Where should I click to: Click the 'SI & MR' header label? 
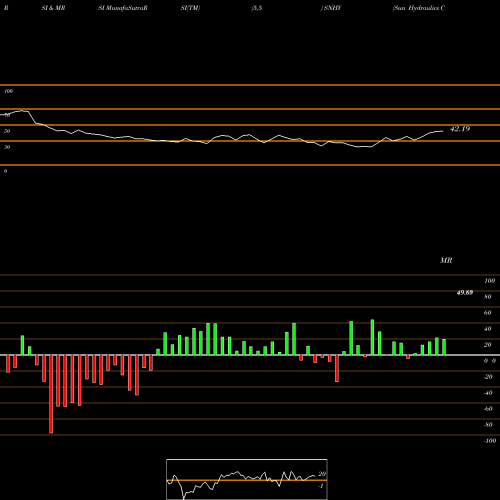coord(53,8)
